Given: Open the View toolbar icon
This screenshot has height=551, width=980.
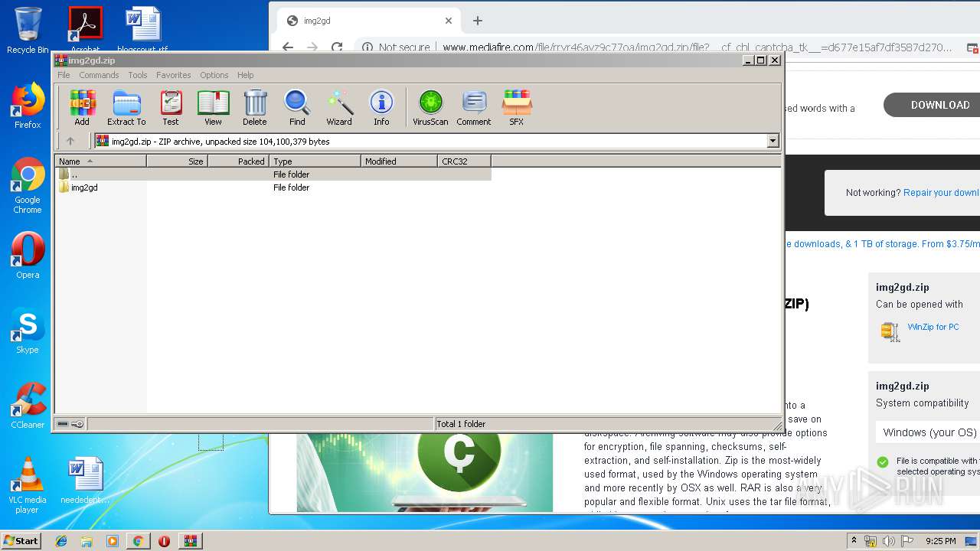Looking at the screenshot, I should coord(213,108).
